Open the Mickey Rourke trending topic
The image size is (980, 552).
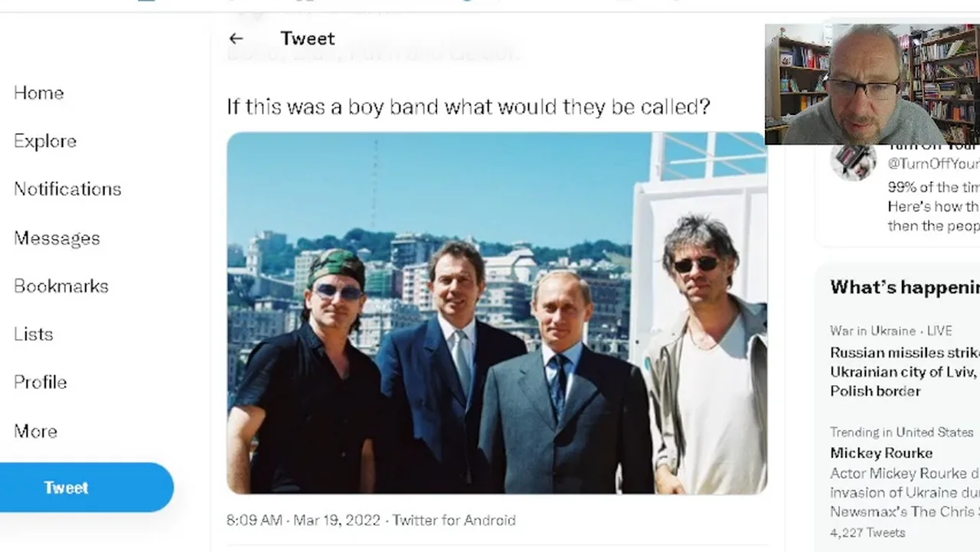tap(881, 452)
